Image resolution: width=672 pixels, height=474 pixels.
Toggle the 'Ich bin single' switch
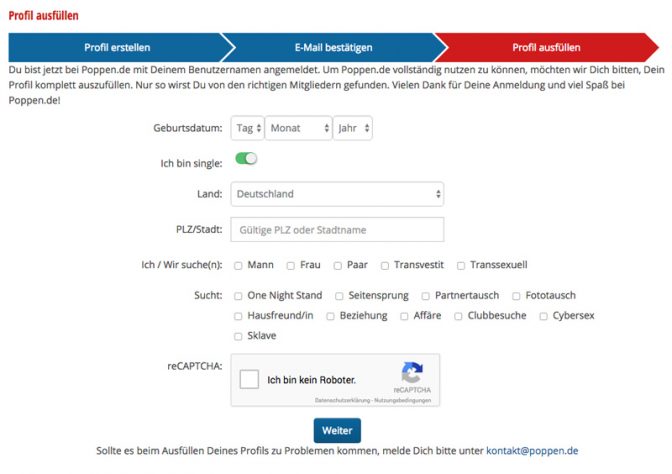click(x=246, y=159)
